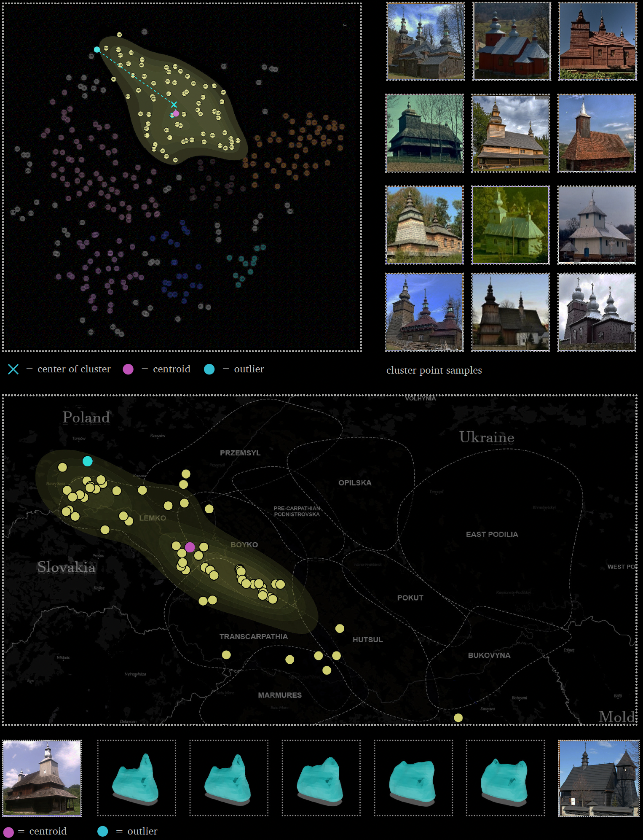Viewport: 643px width, 840px height.
Task: Click the PRE-CARPATHIAN PODNISTROVSKA label
Action: coord(297,512)
